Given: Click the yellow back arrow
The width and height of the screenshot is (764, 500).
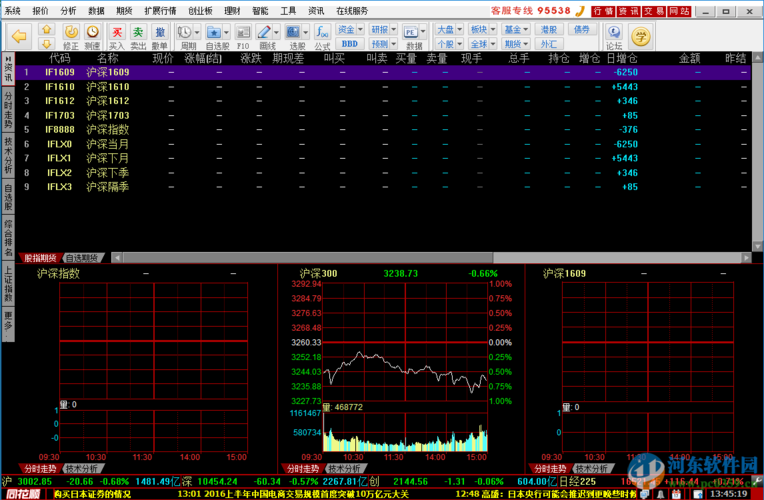Looking at the screenshot, I should click(x=19, y=36).
